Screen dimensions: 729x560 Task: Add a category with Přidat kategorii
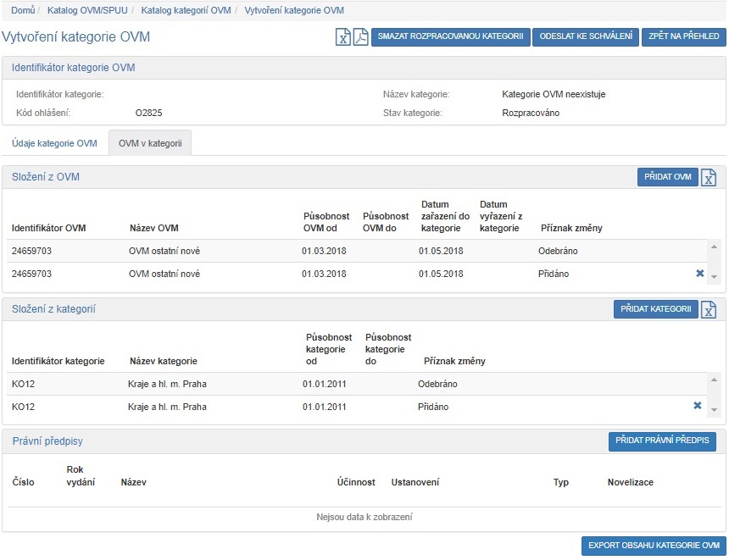click(655, 309)
